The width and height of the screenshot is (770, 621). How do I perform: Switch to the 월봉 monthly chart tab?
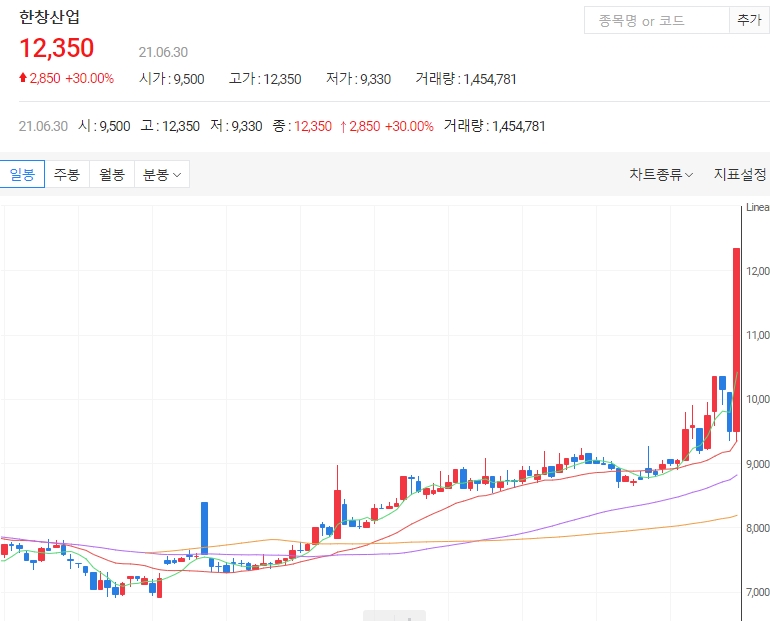112,174
